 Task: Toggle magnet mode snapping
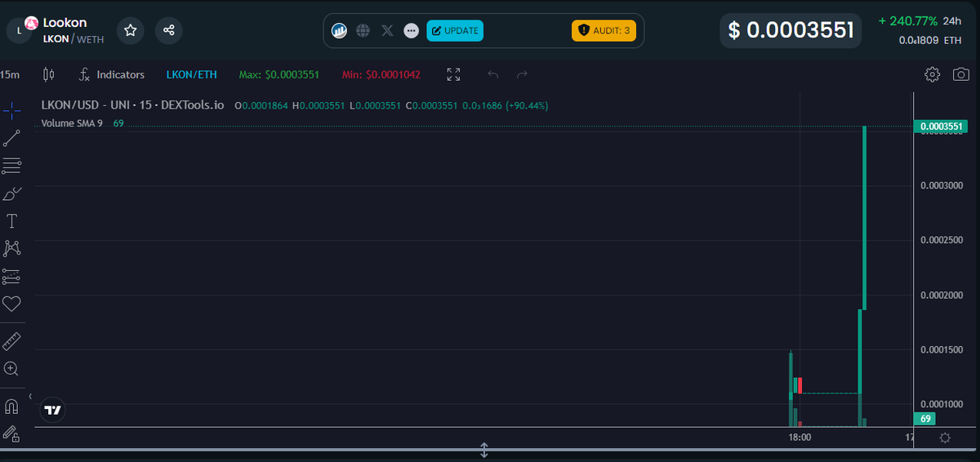tap(12, 406)
